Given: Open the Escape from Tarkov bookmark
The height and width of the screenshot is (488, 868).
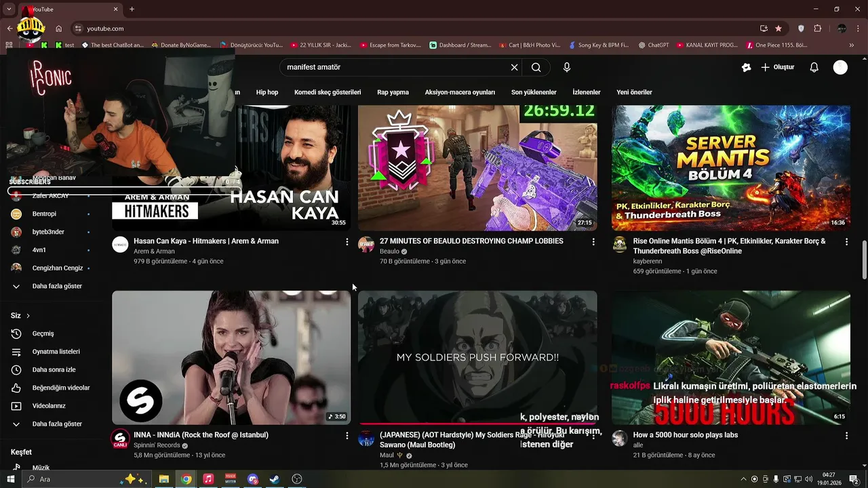Looking at the screenshot, I should point(389,45).
